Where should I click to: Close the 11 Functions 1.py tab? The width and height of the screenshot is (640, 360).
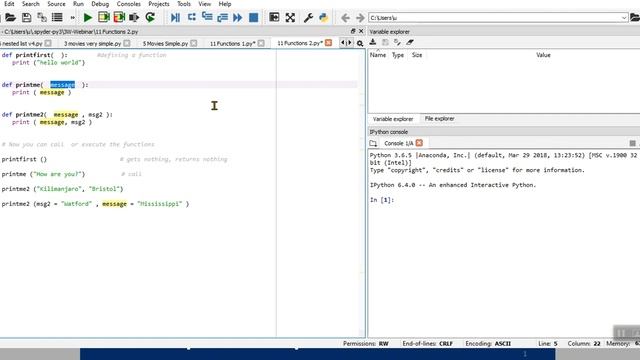(261, 43)
